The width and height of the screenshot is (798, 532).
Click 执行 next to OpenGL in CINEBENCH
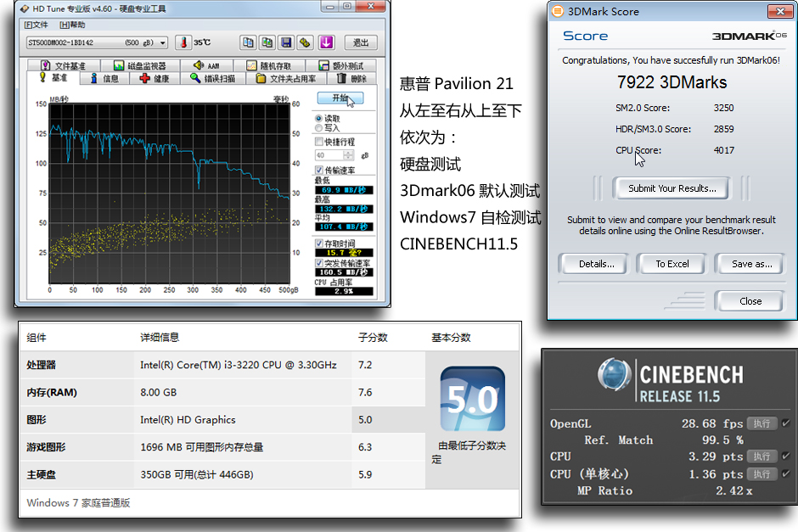tap(761, 423)
